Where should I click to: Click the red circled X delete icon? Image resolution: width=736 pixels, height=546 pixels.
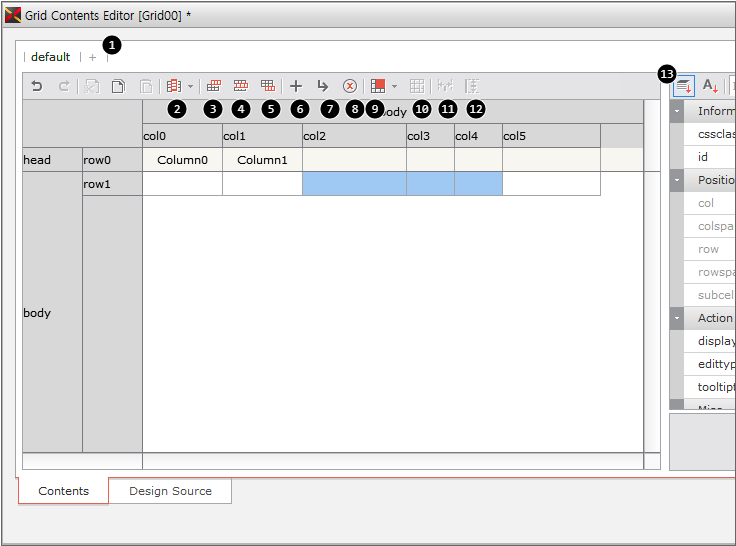[x=350, y=87]
